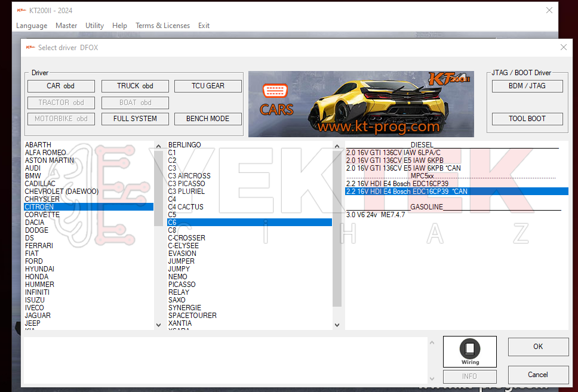578x392 pixels.
Task: Select C5 model
Action: pyautogui.click(x=250, y=214)
